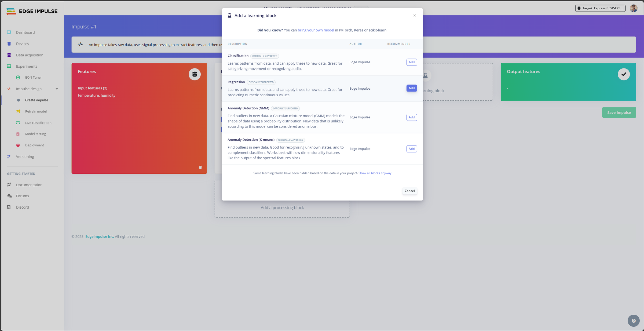Click the Versioning branch icon
644x331 pixels.
[x=9, y=157]
